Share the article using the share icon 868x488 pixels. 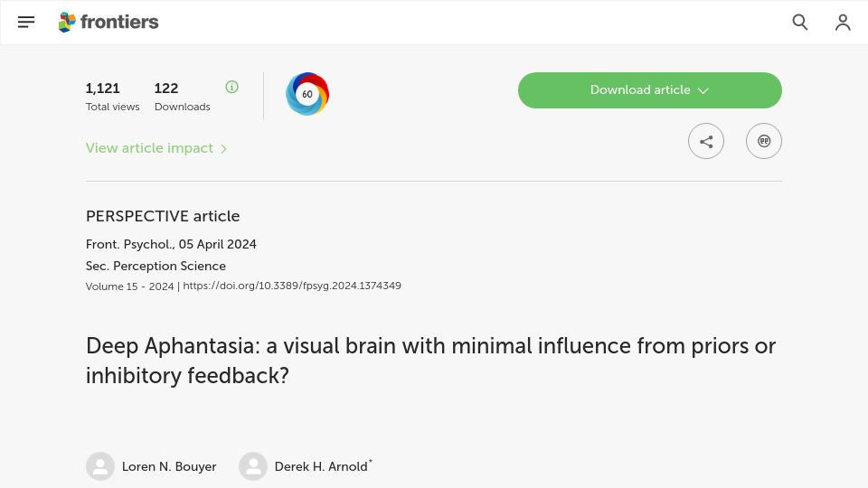coord(706,141)
